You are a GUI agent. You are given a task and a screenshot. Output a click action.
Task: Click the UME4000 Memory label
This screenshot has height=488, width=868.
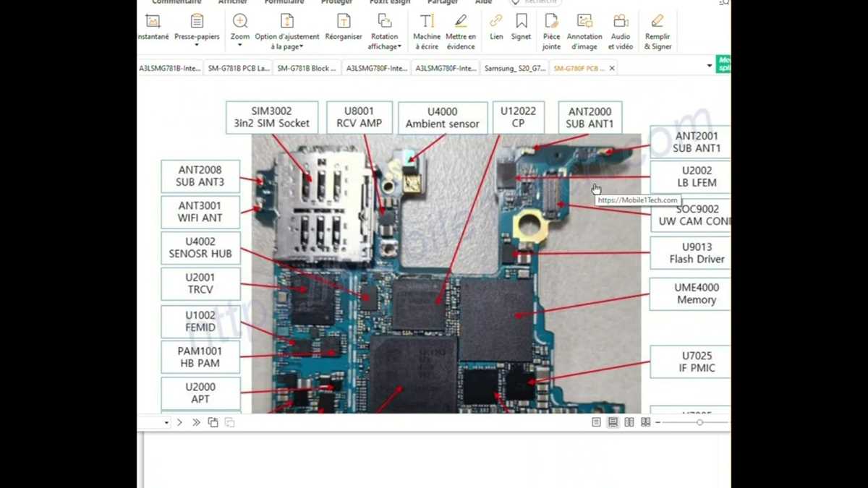tap(691, 294)
